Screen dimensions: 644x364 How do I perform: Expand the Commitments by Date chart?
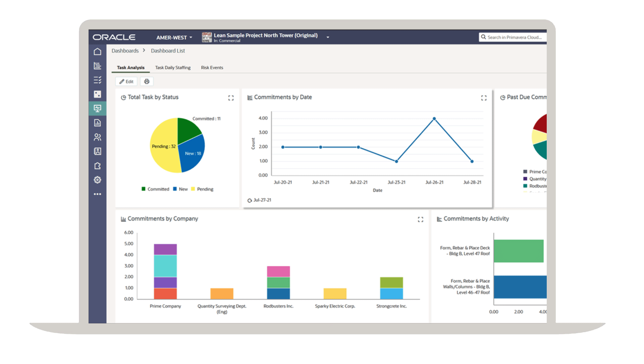coord(484,98)
